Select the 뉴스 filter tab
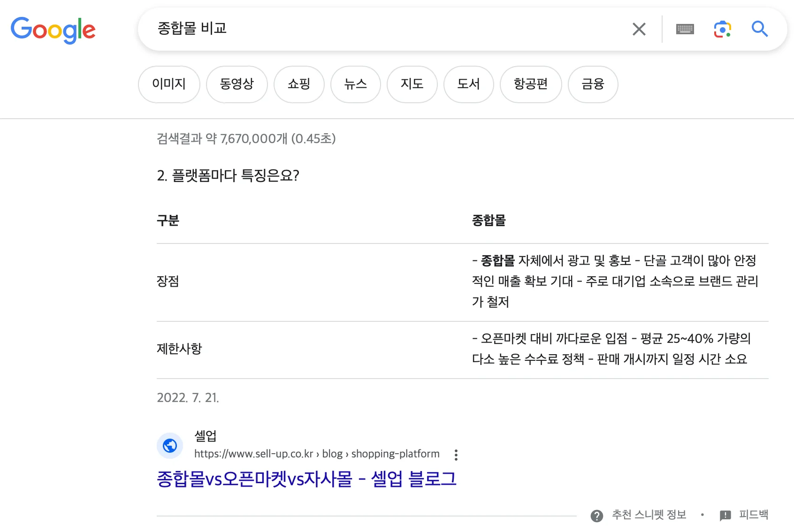The image size is (794, 532). (x=355, y=84)
